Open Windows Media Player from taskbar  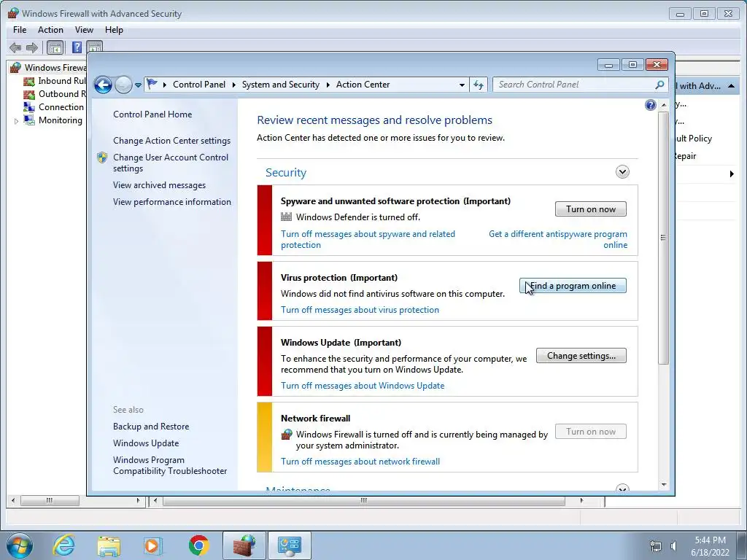click(x=153, y=545)
